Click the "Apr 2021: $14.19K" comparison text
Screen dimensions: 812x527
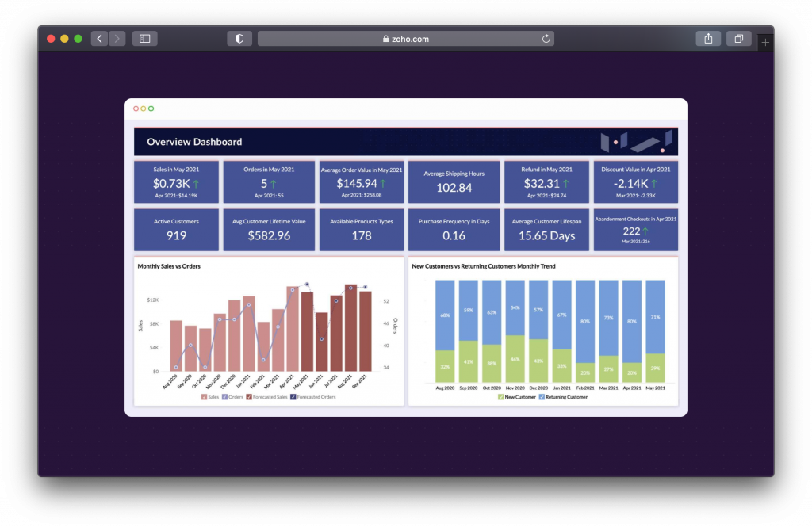pos(176,196)
